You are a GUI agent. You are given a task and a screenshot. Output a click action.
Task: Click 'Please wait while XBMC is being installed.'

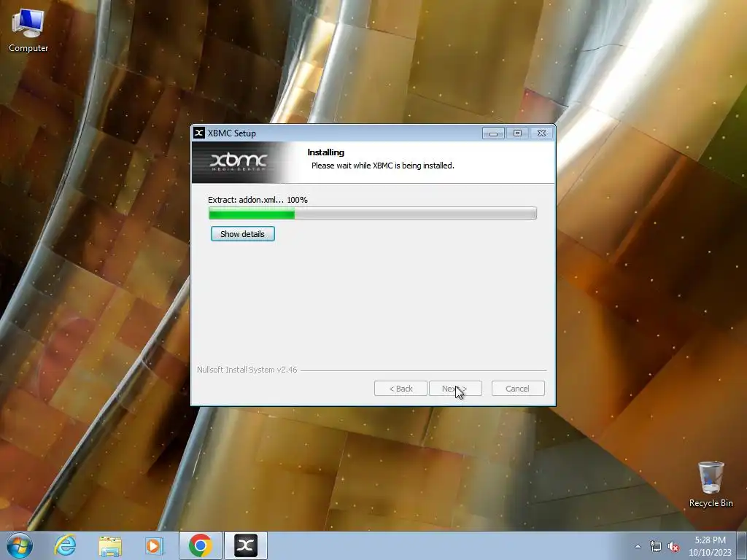382,166
